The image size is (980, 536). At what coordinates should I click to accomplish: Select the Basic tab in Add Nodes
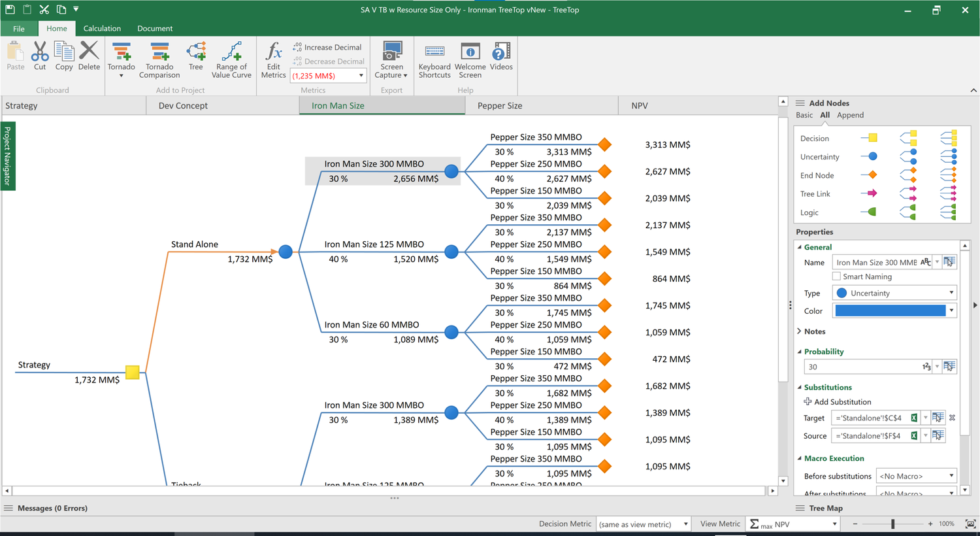point(804,115)
